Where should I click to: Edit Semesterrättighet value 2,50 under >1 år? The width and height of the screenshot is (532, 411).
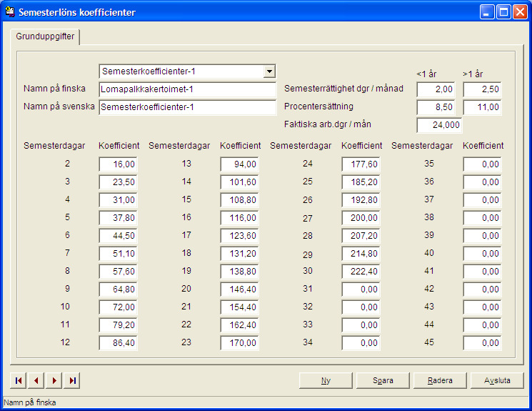[x=482, y=89]
